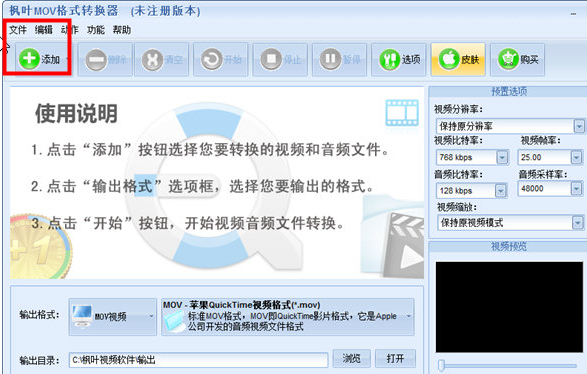Image resolution: width=587 pixels, height=374 pixels.
Task: Click the Clear (清空) toolbar button
Action: (162, 59)
